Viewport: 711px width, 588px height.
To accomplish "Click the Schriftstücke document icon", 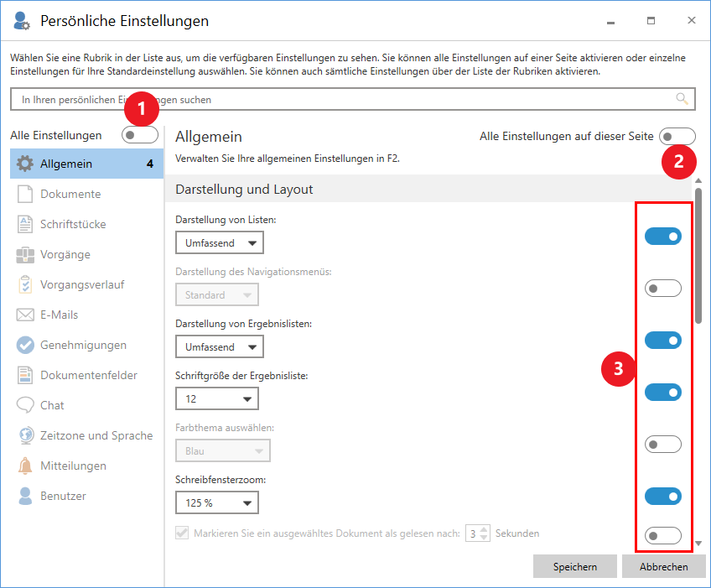I will (25, 224).
